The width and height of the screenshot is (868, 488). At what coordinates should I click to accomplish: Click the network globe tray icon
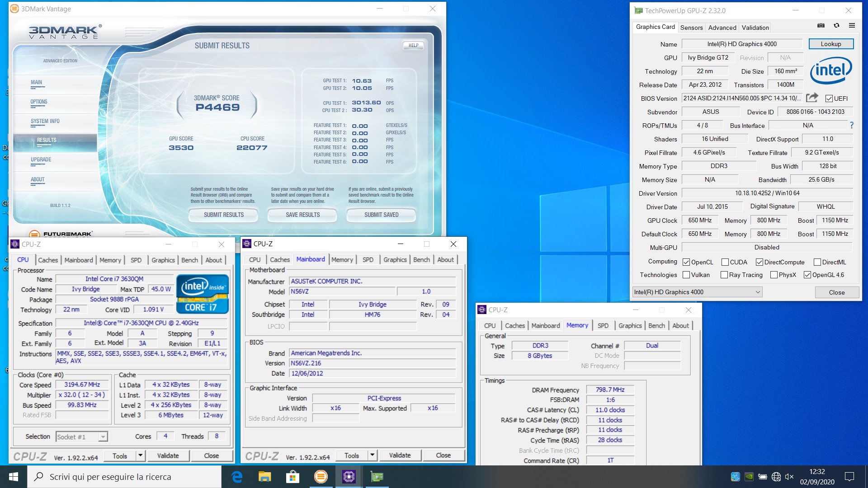click(x=776, y=477)
